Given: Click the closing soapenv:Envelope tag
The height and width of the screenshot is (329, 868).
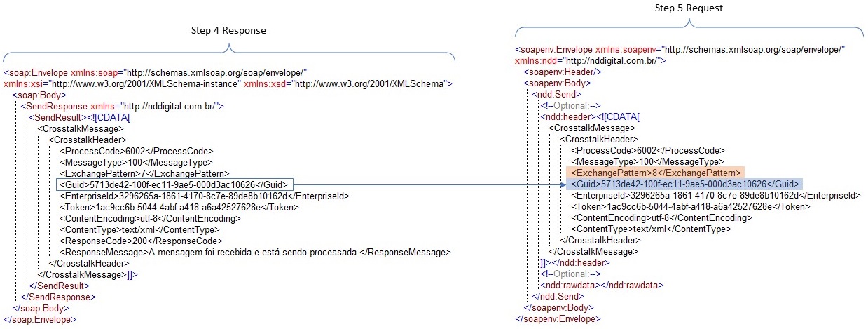Looking at the screenshot, I should tap(557, 319).
